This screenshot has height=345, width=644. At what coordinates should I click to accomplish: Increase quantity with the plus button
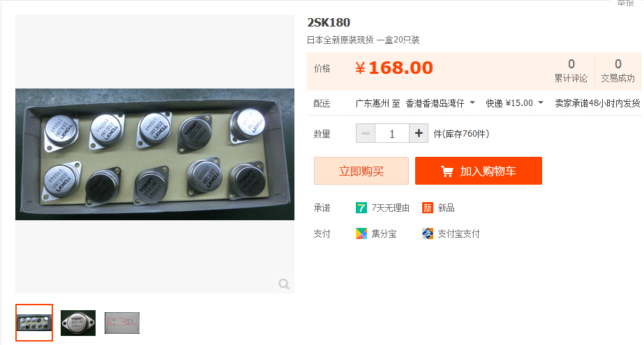click(x=419, y=133)
